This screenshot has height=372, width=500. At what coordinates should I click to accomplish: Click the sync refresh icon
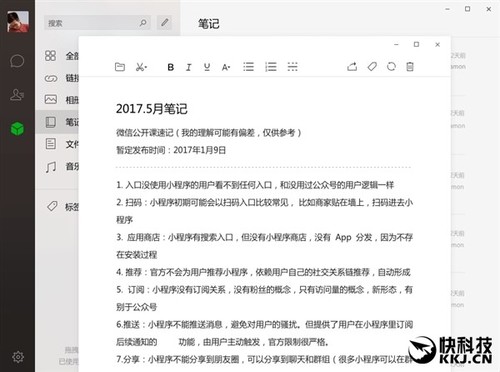pyautogui.click(x=391, y=67)
